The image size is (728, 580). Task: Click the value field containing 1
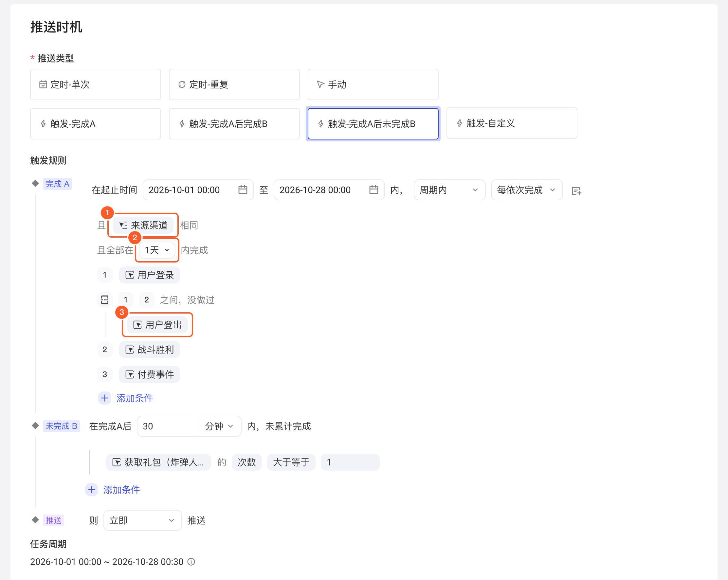click(x=350, y=462)
